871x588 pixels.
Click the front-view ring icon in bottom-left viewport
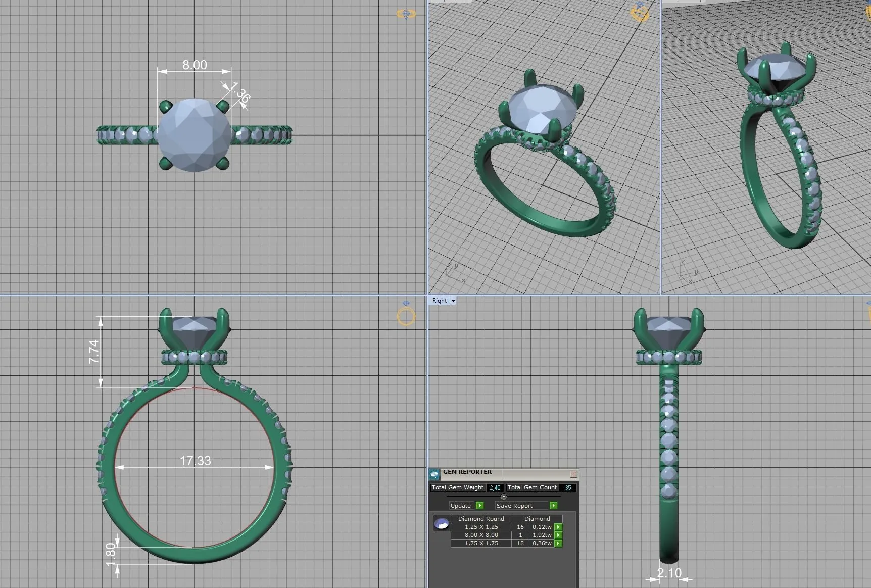[x=406, y=315]
